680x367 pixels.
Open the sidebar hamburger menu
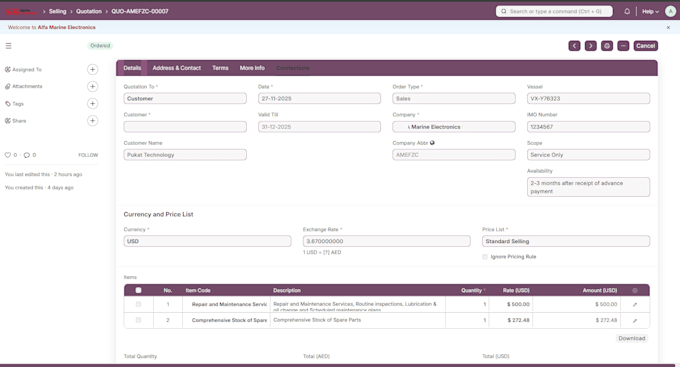coord(8,46)
